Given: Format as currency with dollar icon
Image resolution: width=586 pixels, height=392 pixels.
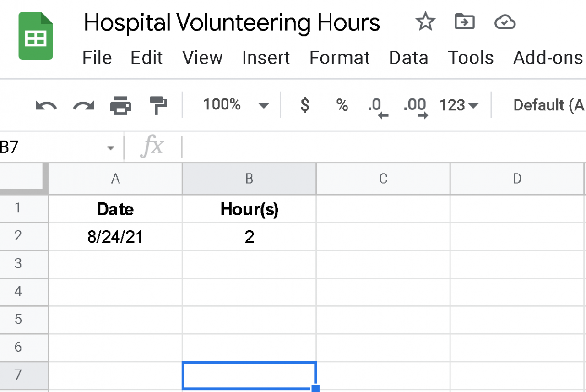Looking at the screenshot, I should pyautogui.click(x=304, y=106).
